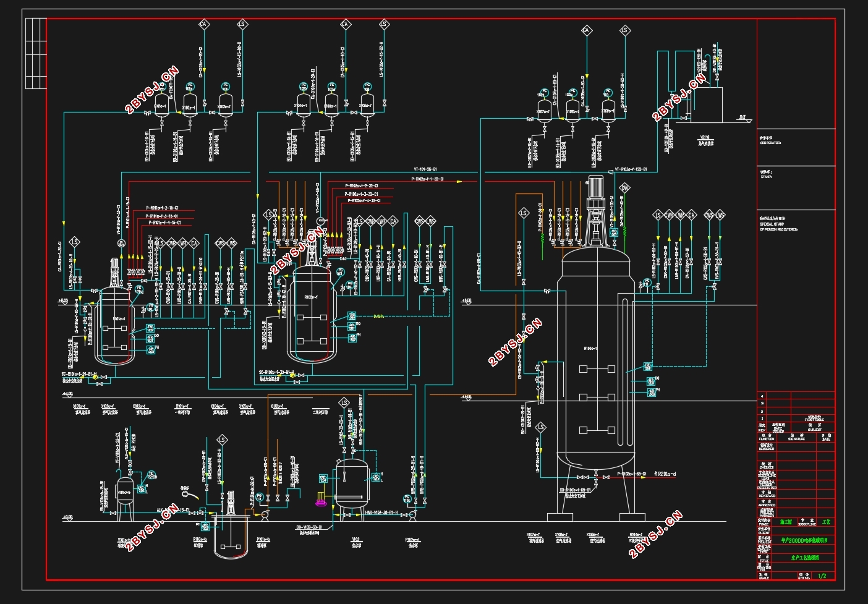
Task: Select the R101a-1 reactor vessel on the left
Action: pos(114,325)
